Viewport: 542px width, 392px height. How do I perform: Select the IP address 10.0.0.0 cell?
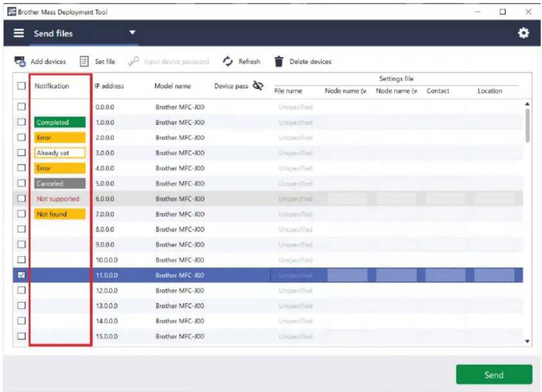click(107, 260)
